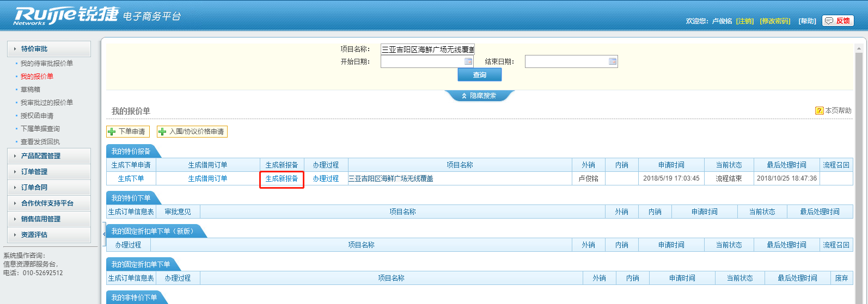The width and height of the screenshot is (868, 304).
Task: Expand the order contract menu section
Action: click(x=49, y=188)
